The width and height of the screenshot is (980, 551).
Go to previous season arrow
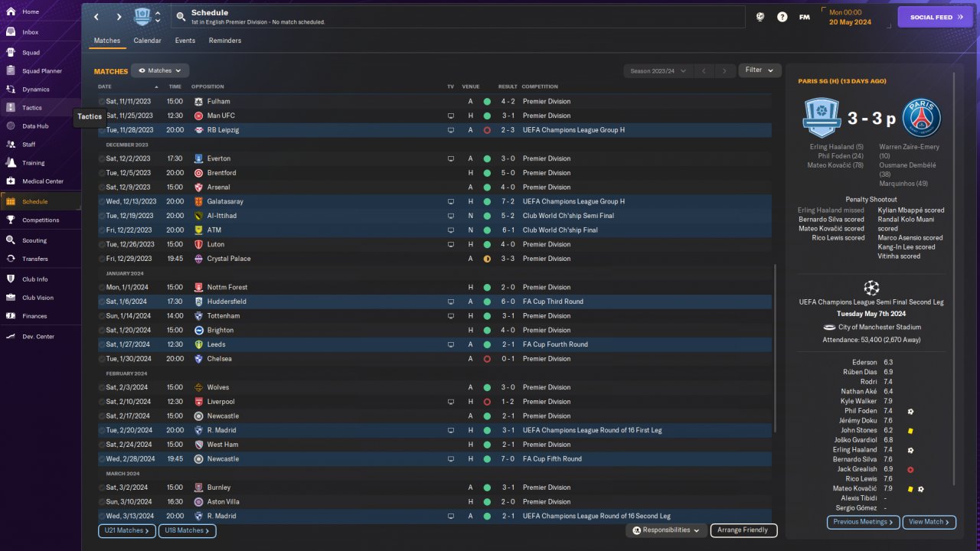[704, 71]
